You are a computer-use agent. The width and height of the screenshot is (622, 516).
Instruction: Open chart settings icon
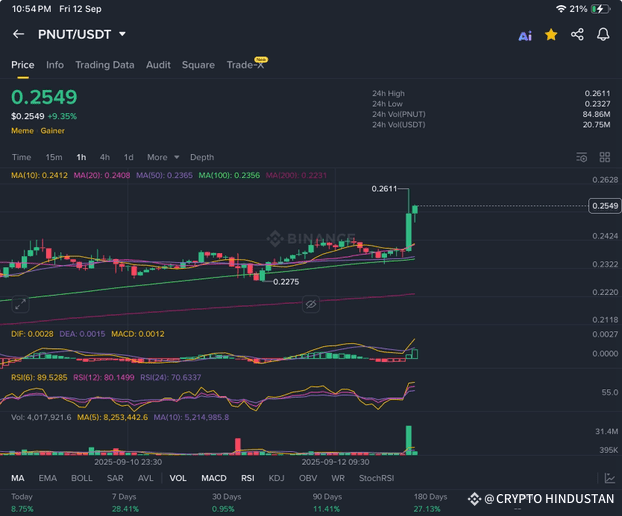582,157
